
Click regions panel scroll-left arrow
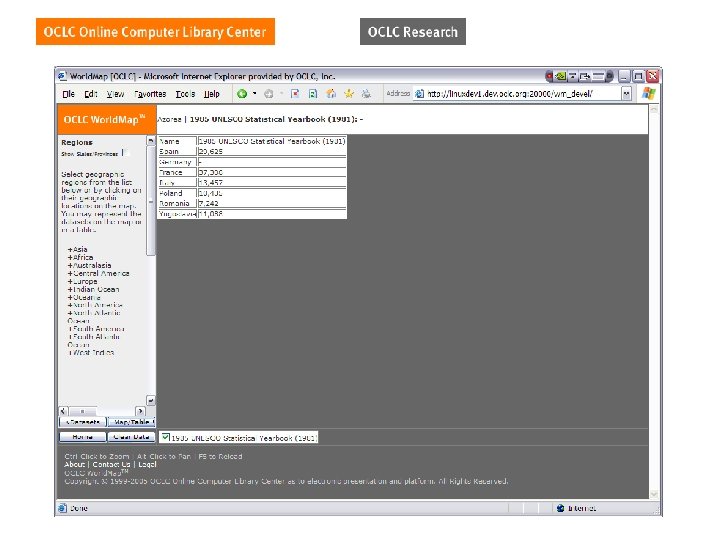tap(64, 411)
